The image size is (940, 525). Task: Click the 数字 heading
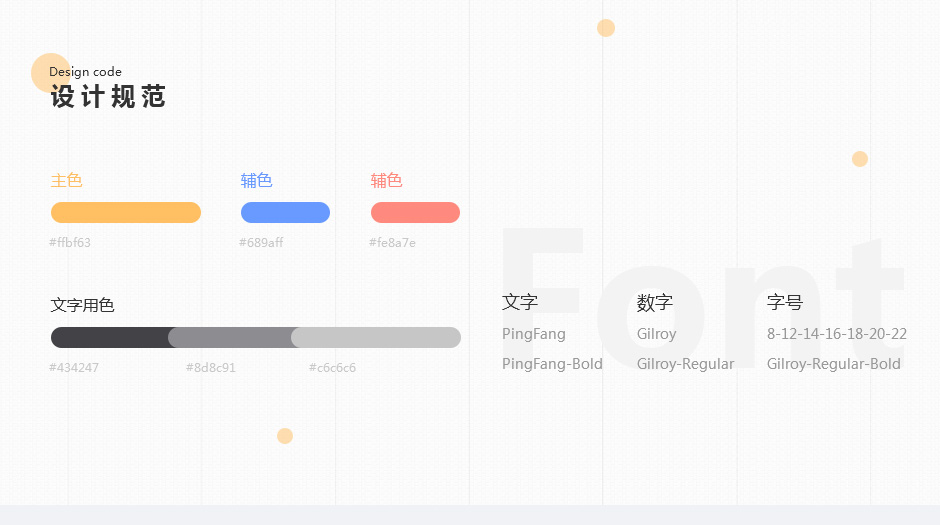point(655,302)
